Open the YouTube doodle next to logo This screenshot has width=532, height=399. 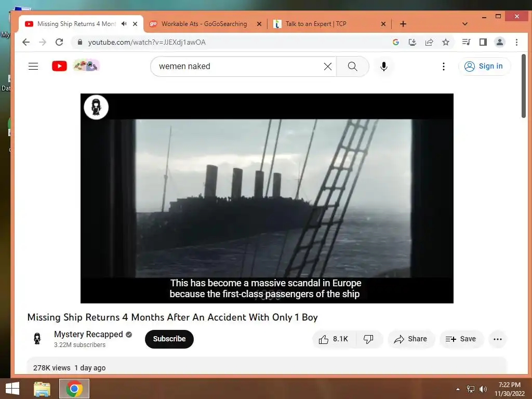[x=86, y=65]
